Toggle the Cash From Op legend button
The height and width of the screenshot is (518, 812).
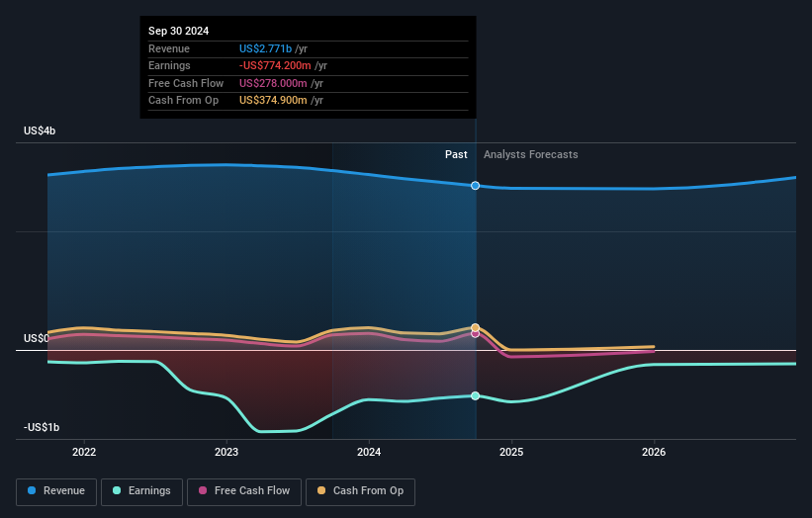[360, 491]
